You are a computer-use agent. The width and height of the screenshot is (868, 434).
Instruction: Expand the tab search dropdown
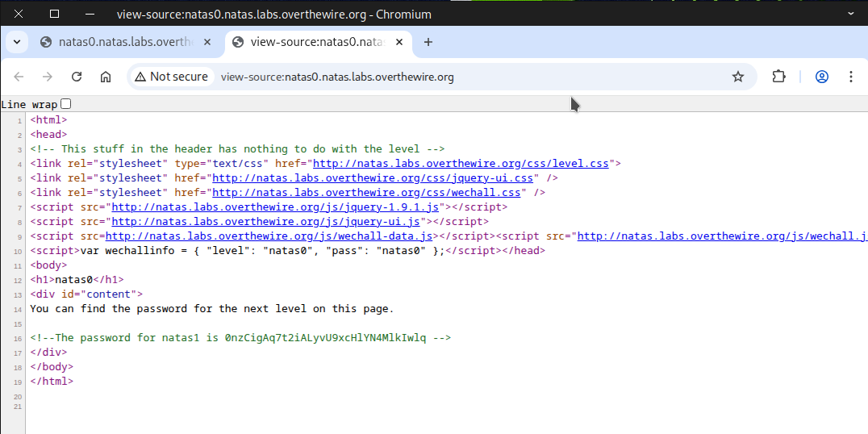point(16,42)
